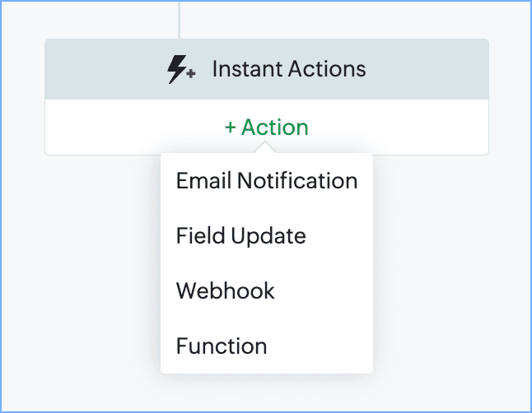Open the + Action dropdown

pos(267,128)
